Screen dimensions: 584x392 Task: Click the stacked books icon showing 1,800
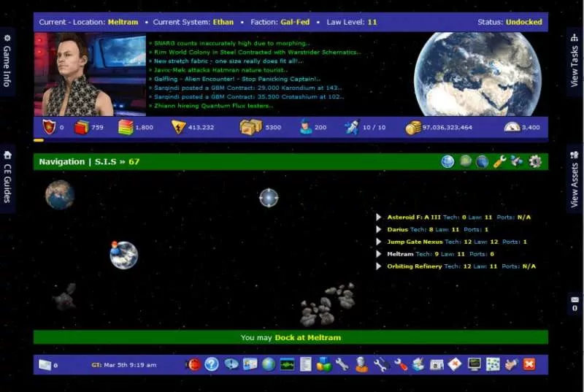126,127
